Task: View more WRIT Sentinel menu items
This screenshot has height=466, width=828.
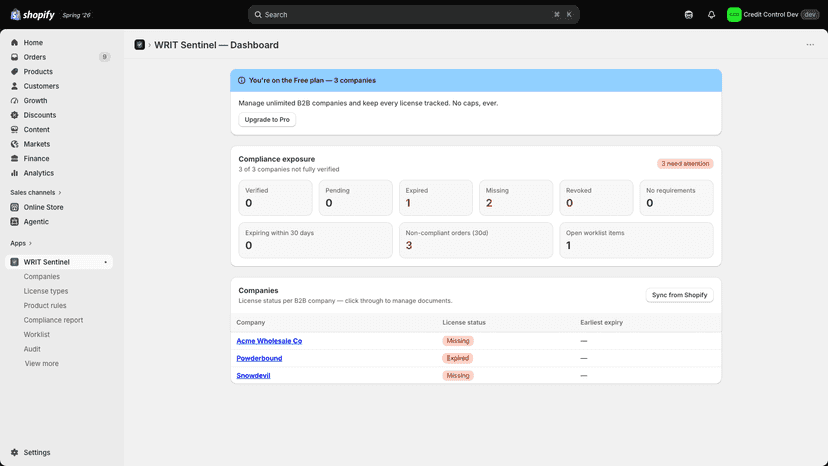Action: tap(42, 364)
